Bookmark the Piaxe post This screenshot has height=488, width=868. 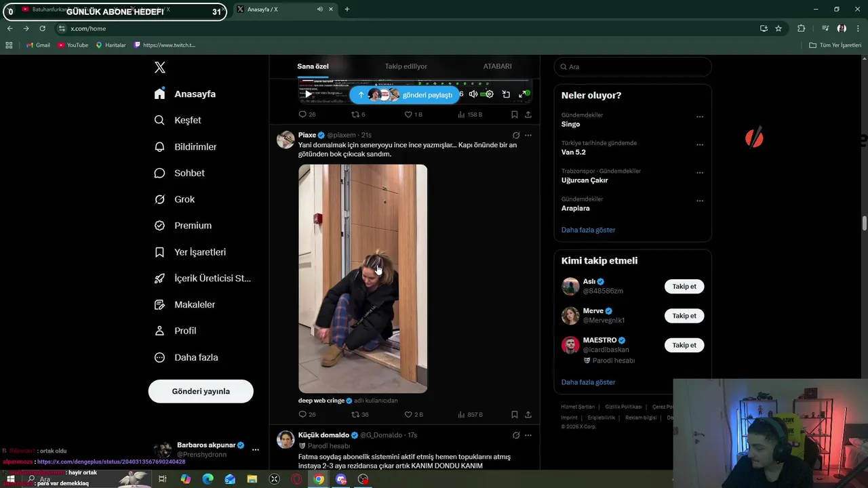coord(515,414)
